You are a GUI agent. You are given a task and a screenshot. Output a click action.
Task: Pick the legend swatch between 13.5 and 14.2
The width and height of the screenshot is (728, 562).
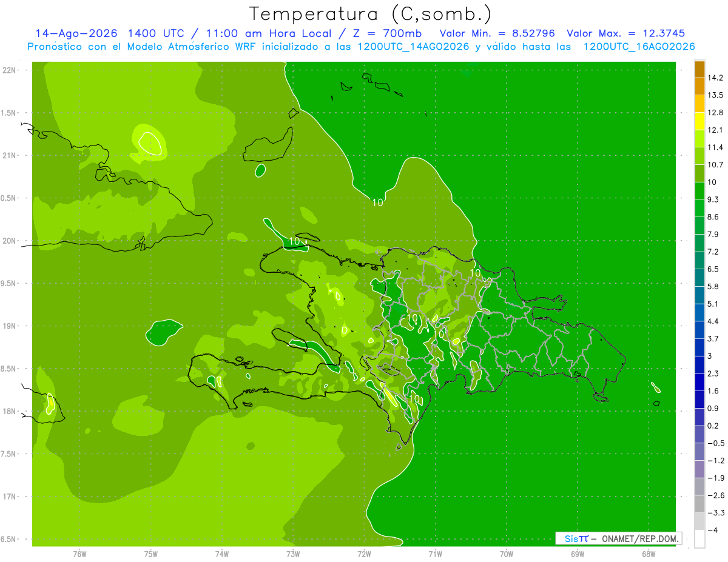[699, 87]
